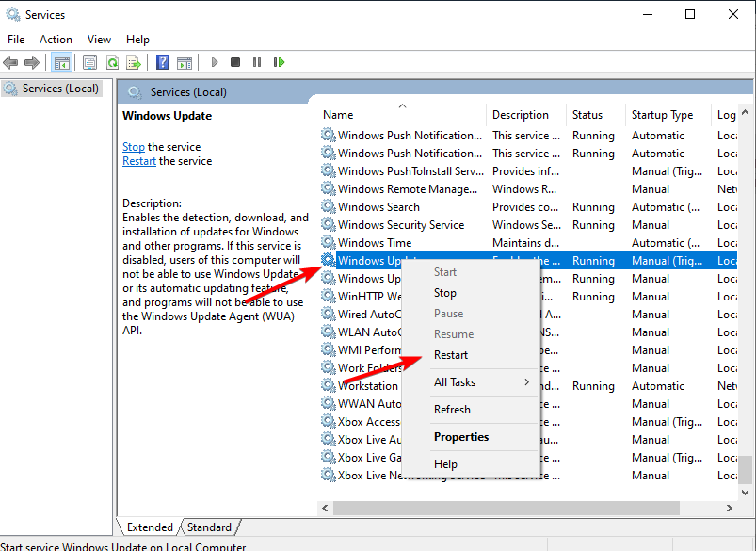Open the Help question-mark toolbar icon

[163, 62]
